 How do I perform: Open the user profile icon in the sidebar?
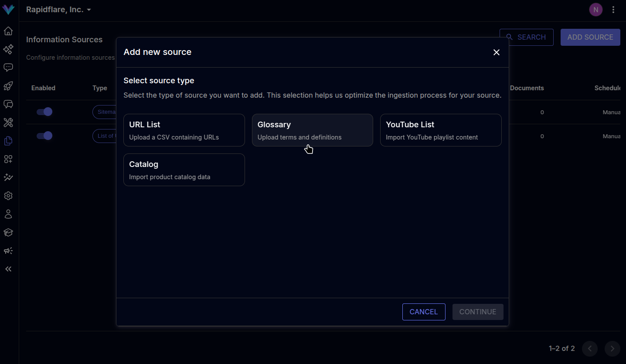[8, 214]
